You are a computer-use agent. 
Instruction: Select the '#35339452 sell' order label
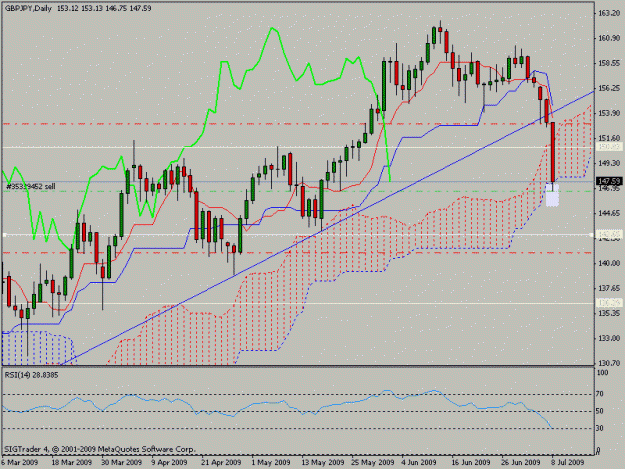31,186
